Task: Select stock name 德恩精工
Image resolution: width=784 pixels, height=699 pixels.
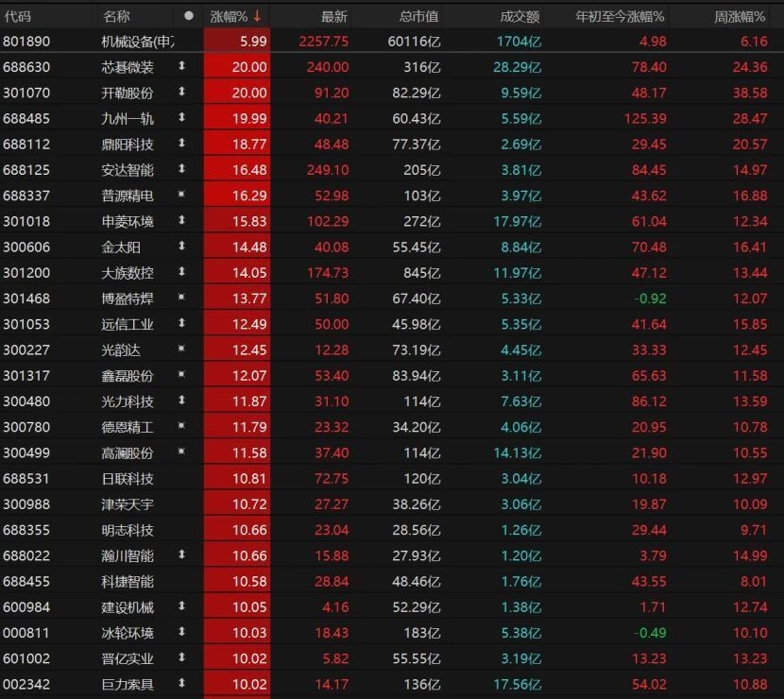Action: 128,427
